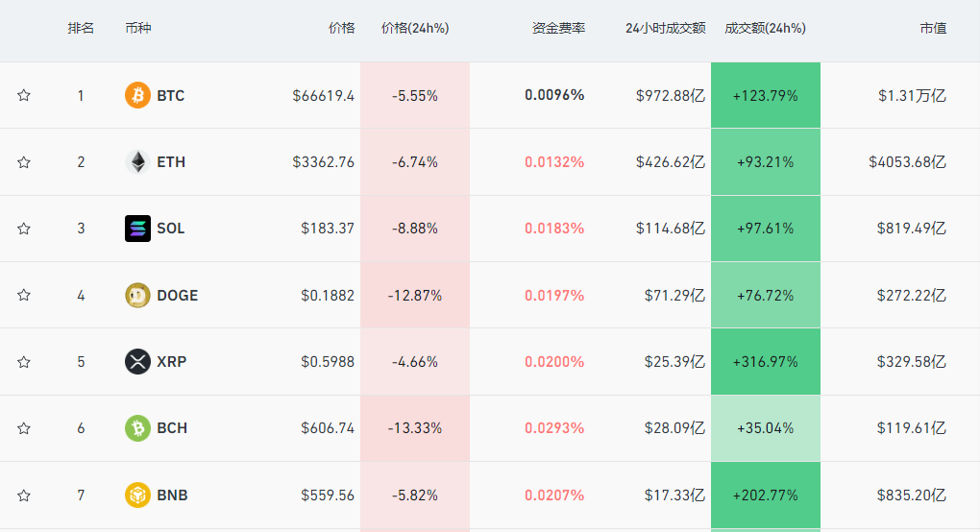Click SOL market cap $819.49亿
Screen dimensions: 980x532
click(912, 229)
